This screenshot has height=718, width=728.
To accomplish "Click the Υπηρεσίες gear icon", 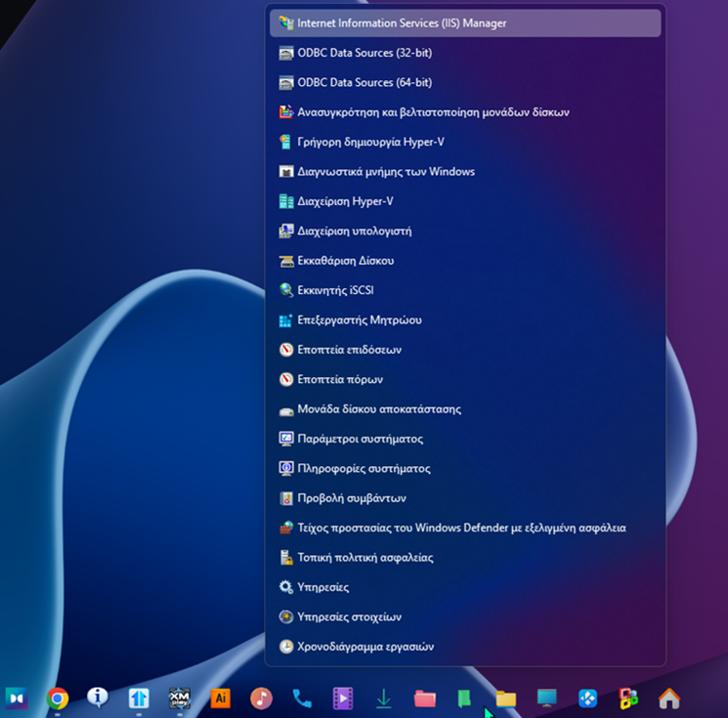I will point(286,587).
